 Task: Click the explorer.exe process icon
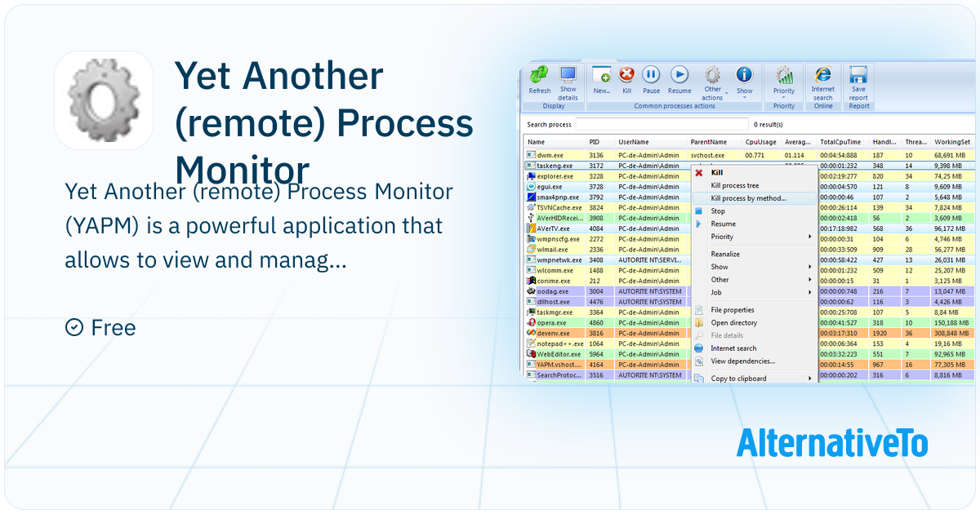coord(531,176)
